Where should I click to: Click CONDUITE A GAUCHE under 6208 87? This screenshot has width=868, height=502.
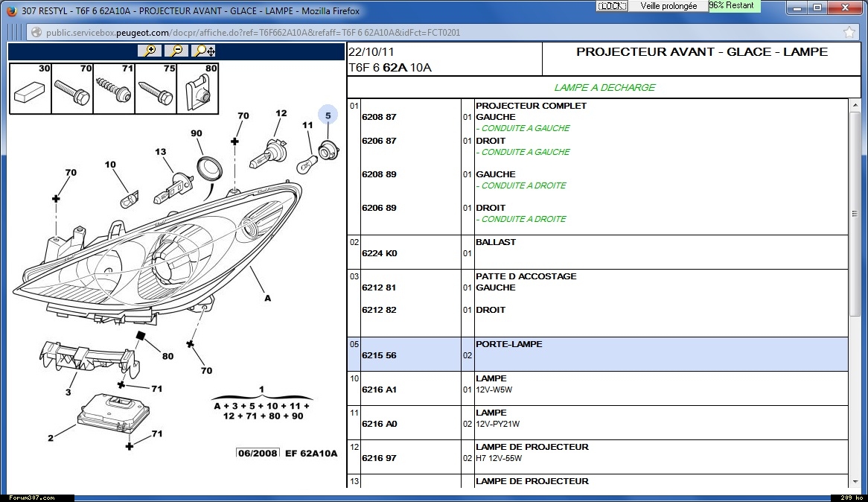tap(523, 128)
